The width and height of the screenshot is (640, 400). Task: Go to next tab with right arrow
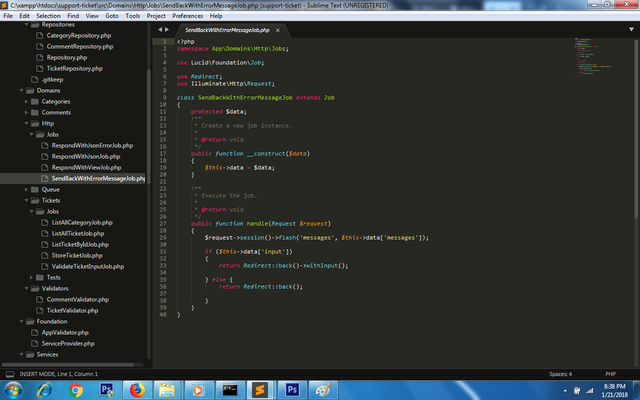(x=167, y=29)
